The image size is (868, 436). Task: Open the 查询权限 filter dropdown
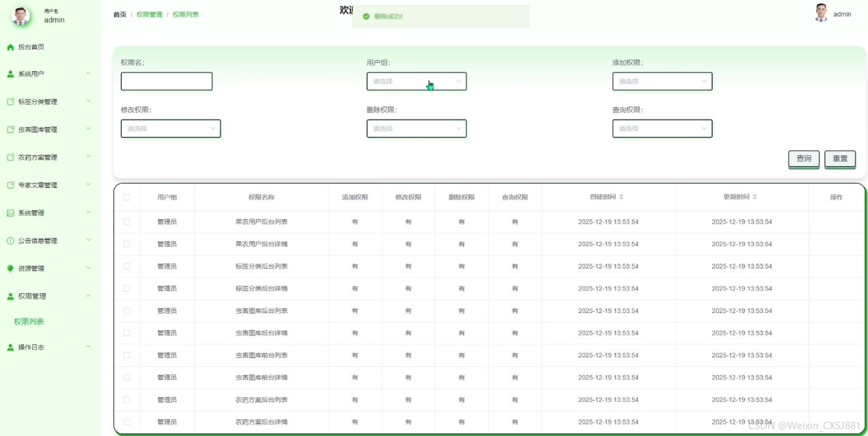(x=662, y=128)
